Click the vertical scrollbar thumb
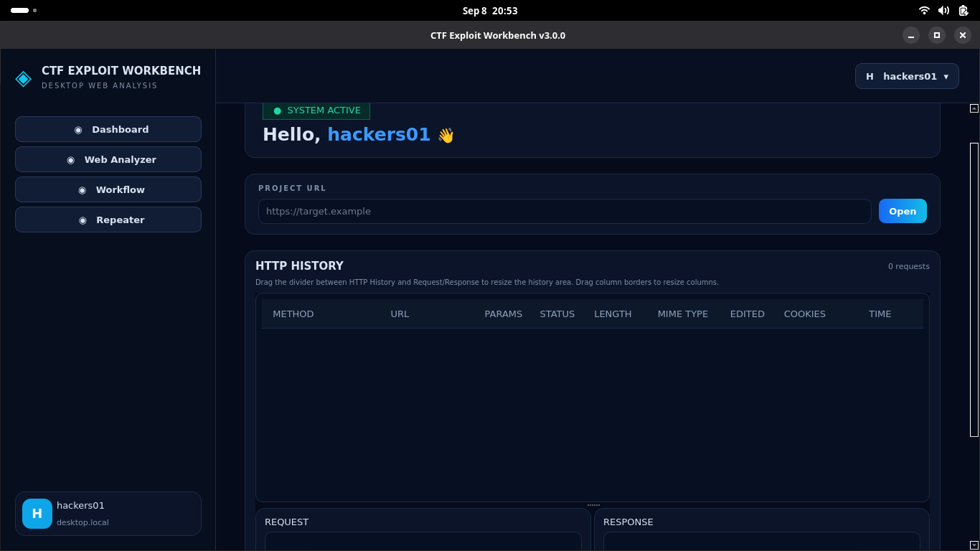 tap(974, 289)
